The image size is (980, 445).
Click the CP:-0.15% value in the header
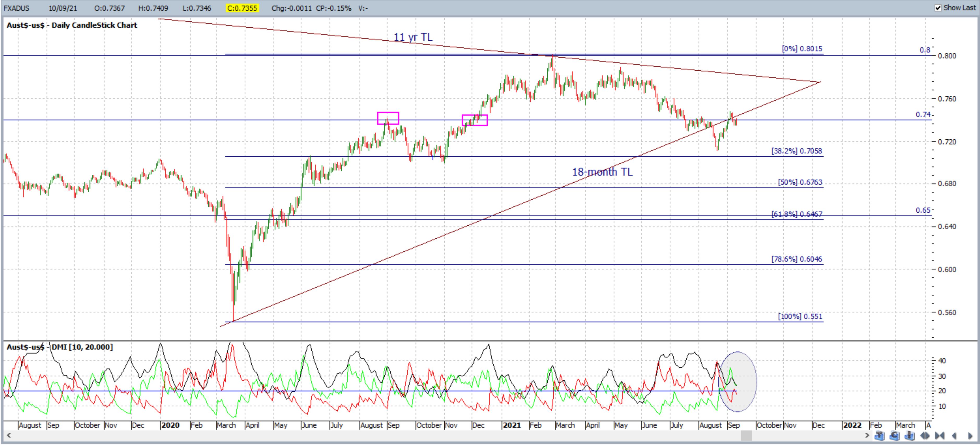click(x=334, y=8)
